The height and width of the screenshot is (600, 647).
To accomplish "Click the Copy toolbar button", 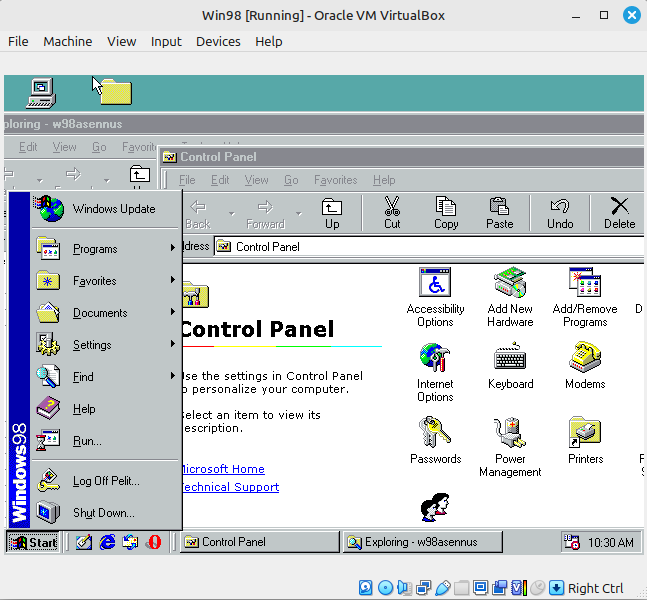I will [446, 213].
